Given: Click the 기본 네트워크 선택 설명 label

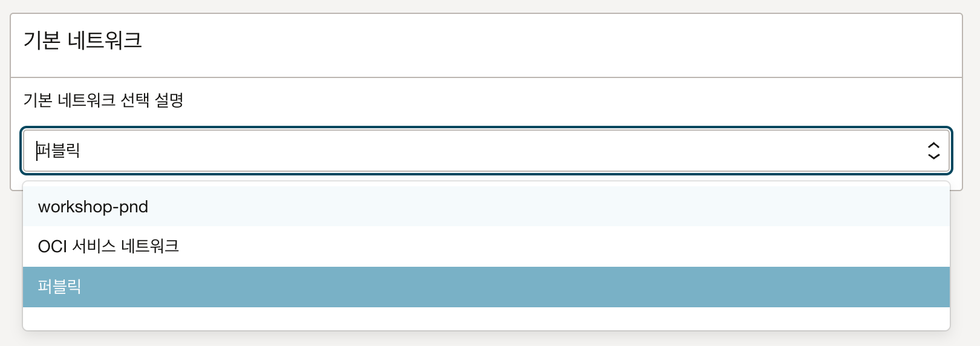Looking at the screenshot, I should pyautogui.click(x=103, y=100).
